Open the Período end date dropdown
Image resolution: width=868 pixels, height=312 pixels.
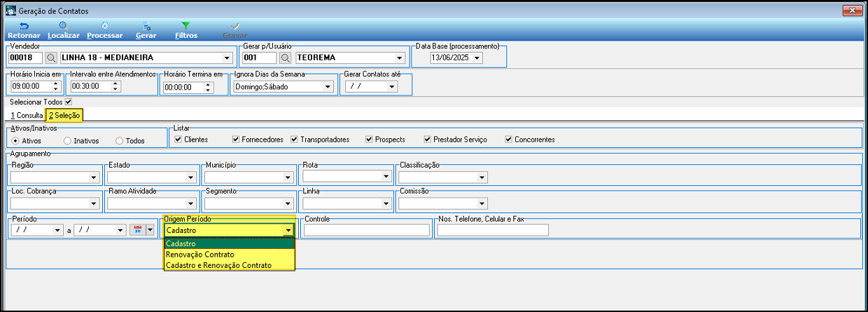120,230
